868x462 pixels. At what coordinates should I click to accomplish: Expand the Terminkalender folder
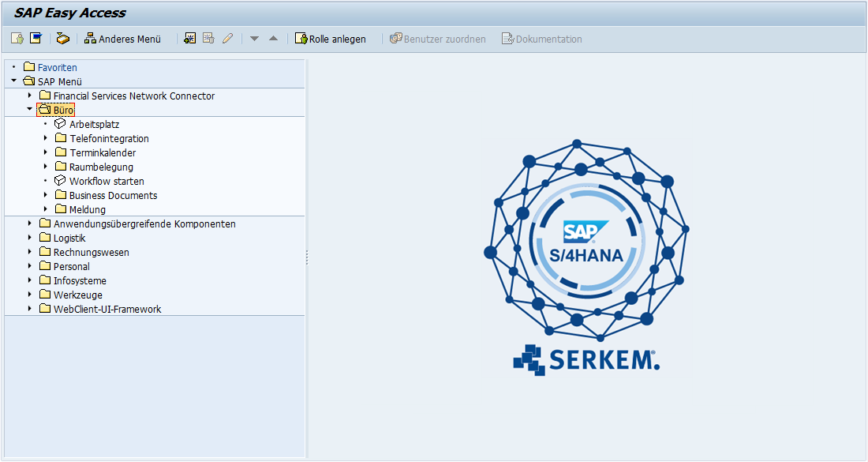click(x=45, y=153)
